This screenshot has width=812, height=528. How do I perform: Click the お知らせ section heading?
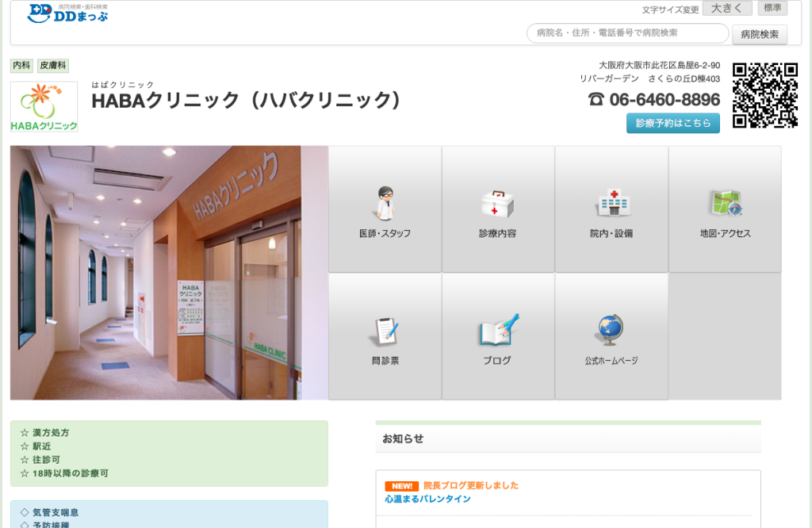403,439
